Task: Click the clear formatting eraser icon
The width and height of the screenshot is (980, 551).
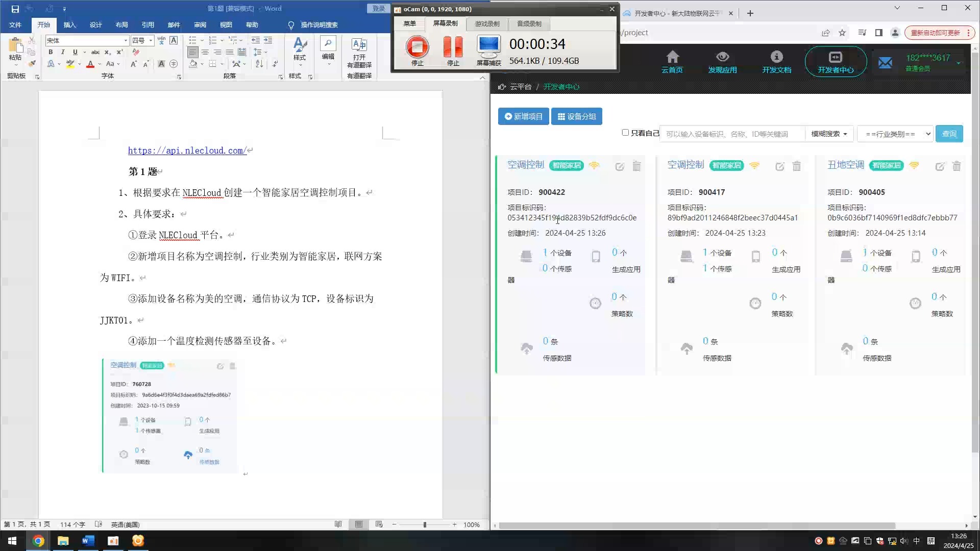Action: click(136, 52)
